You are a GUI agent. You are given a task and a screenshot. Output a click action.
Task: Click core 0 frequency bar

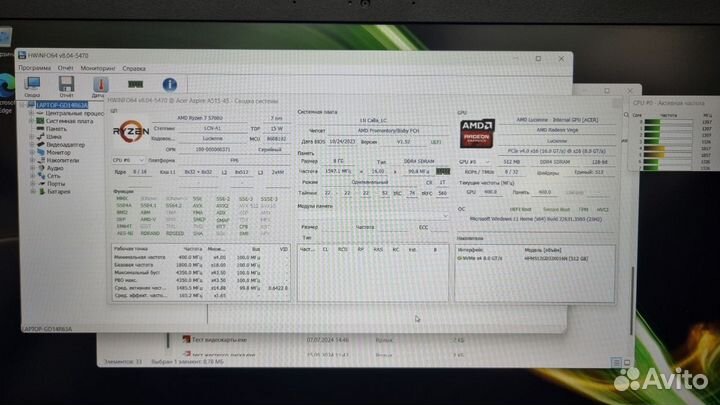[x=668, y=122]
